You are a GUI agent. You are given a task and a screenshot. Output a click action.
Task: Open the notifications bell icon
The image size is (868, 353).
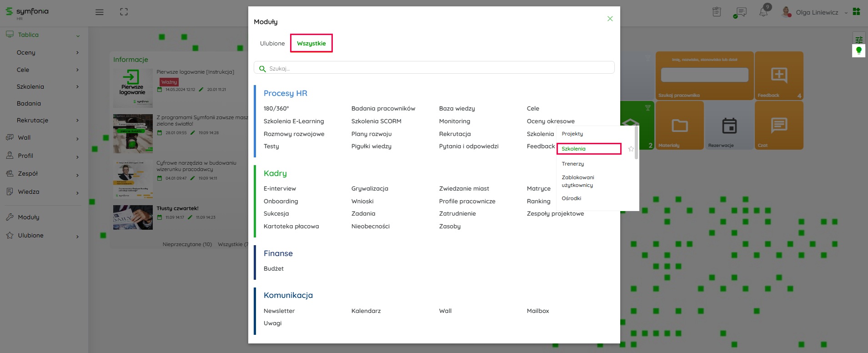click(763, 12)
